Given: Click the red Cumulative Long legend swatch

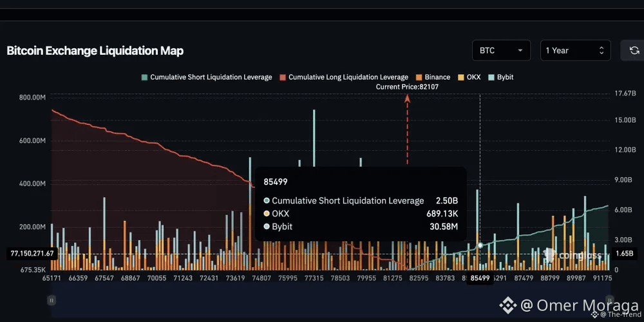Looking at the screenshot, I should [x=283, y=77].
